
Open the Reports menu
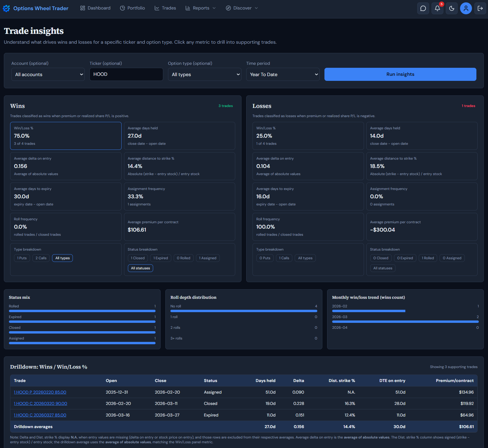point(200,8)
